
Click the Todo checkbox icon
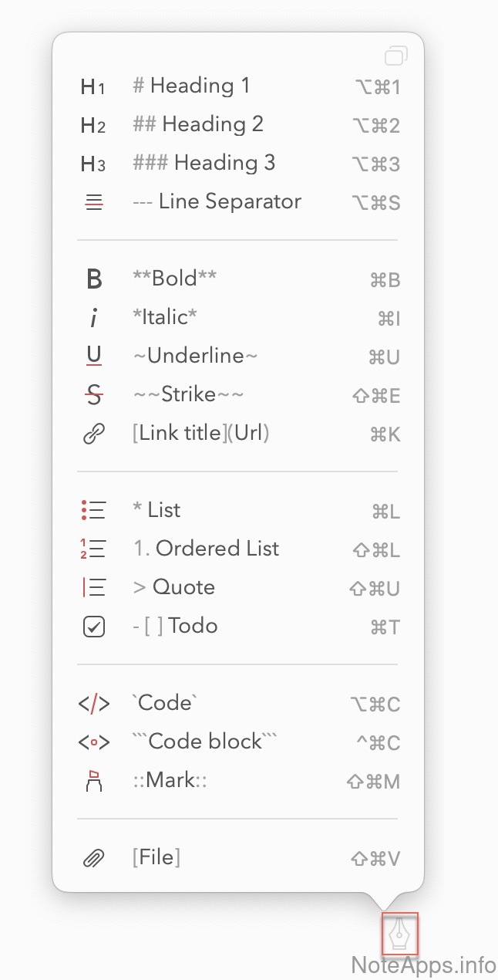click(93, 627)
